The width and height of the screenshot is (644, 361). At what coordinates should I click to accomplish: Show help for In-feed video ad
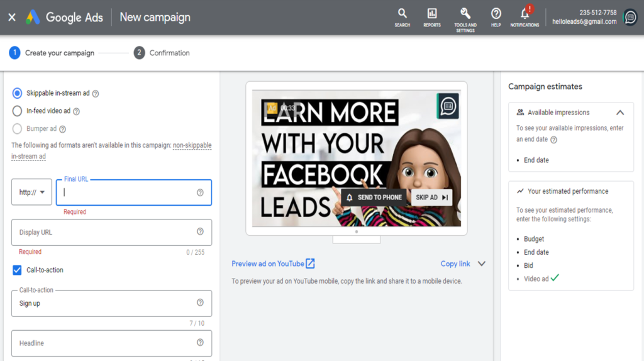tap(76, 111)
